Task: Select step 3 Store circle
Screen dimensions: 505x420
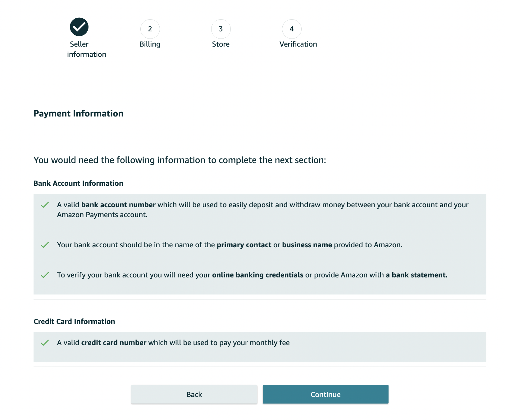Action: [221, 29]
